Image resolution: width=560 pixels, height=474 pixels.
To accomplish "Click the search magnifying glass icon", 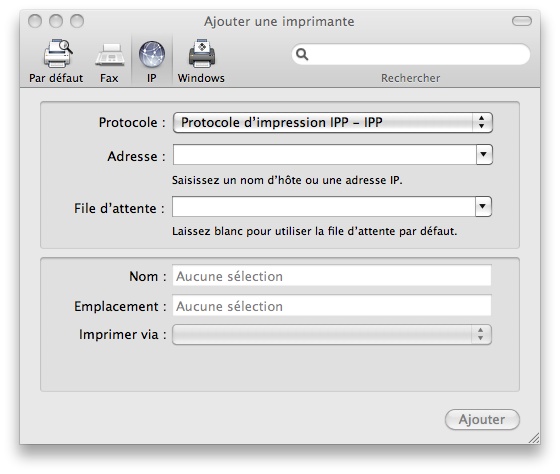I will 302,54.
